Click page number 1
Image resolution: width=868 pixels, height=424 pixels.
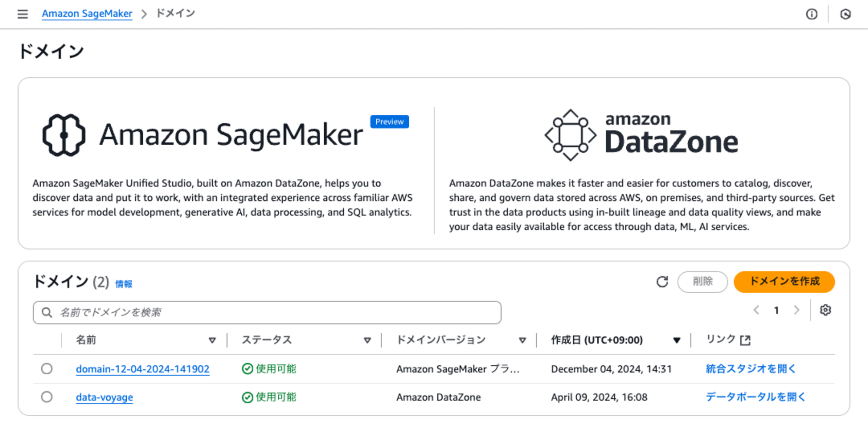pos(776,310)
